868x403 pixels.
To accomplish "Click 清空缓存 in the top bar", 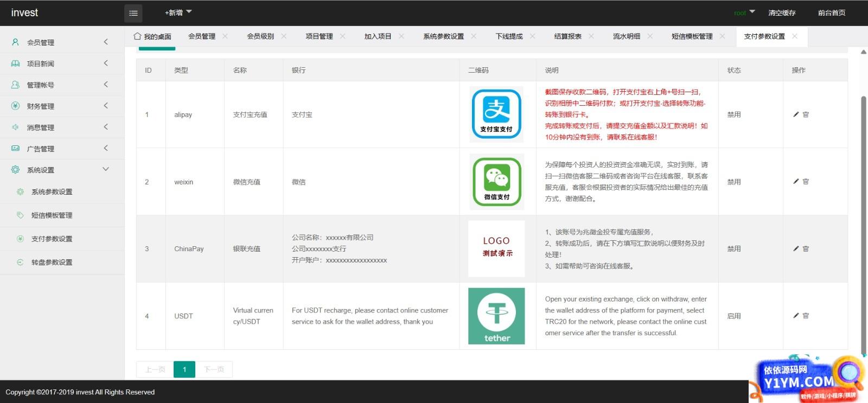I will (x=782, y=13).
